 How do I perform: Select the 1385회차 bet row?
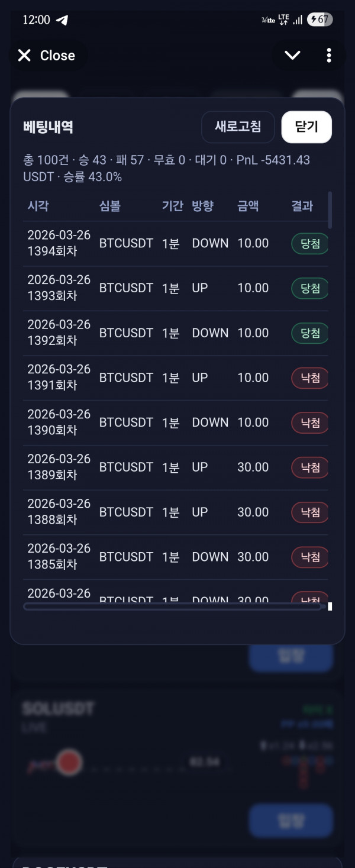click(x=148, y=557)
